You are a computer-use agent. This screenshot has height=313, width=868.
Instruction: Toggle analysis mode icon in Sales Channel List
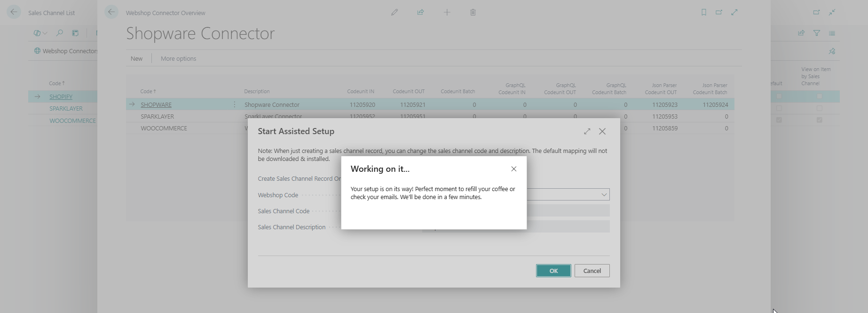pos(75,33)
